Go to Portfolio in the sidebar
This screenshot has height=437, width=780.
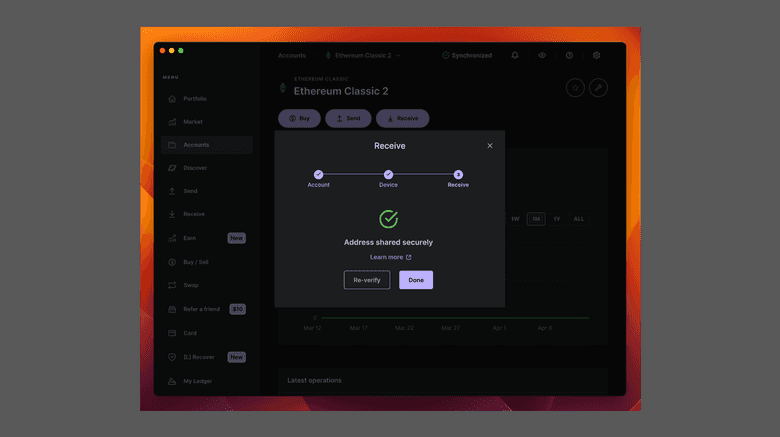click(x=195, y=99)
